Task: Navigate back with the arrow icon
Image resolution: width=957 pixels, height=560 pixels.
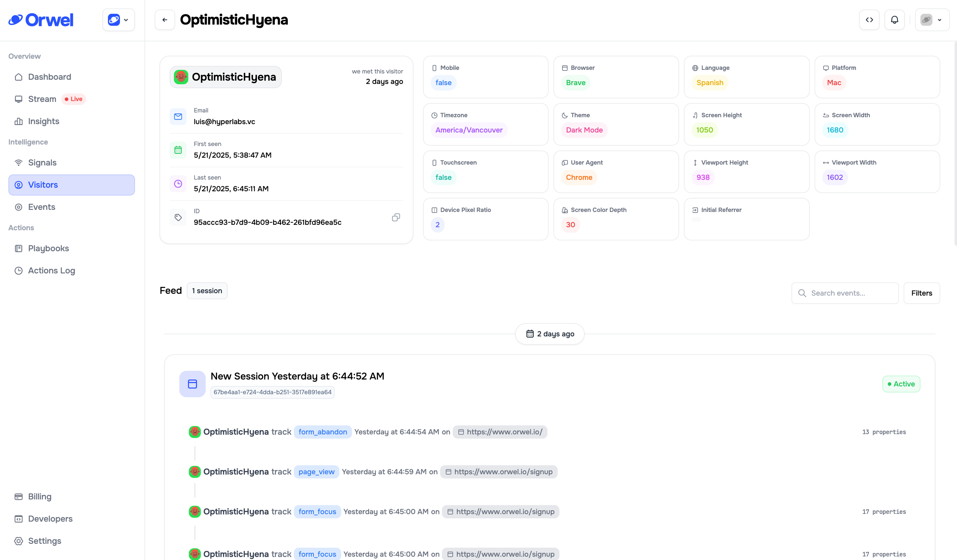Action: point(165,19)
